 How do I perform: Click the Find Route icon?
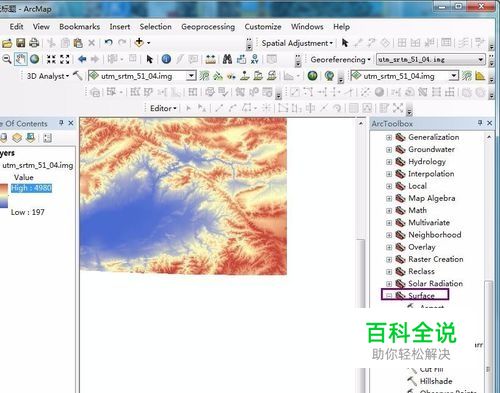[x=241, y=59]
